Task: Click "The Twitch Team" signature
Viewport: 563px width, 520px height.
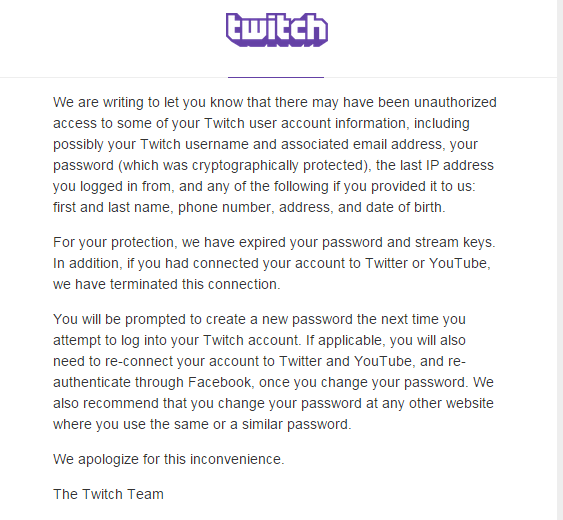Action: click(108, 494)
